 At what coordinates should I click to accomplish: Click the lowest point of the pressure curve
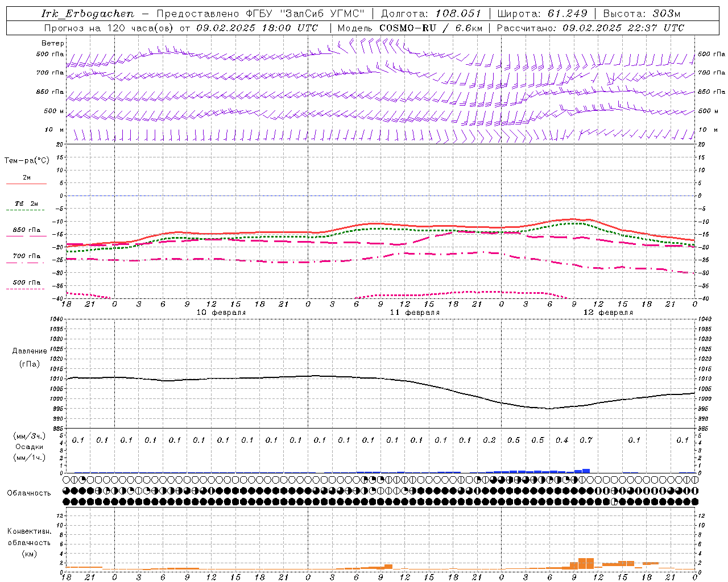549,409
